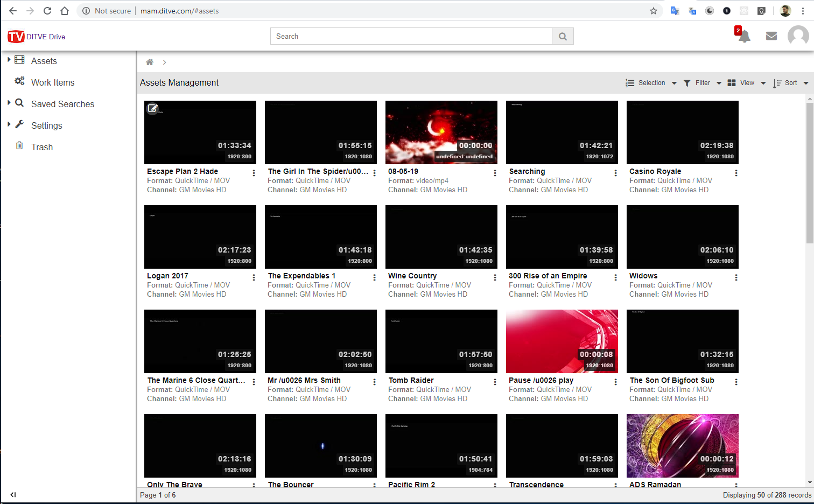Open options menu for Tomb Raider
Screen dimensions: 814x504
click(495, 382)
